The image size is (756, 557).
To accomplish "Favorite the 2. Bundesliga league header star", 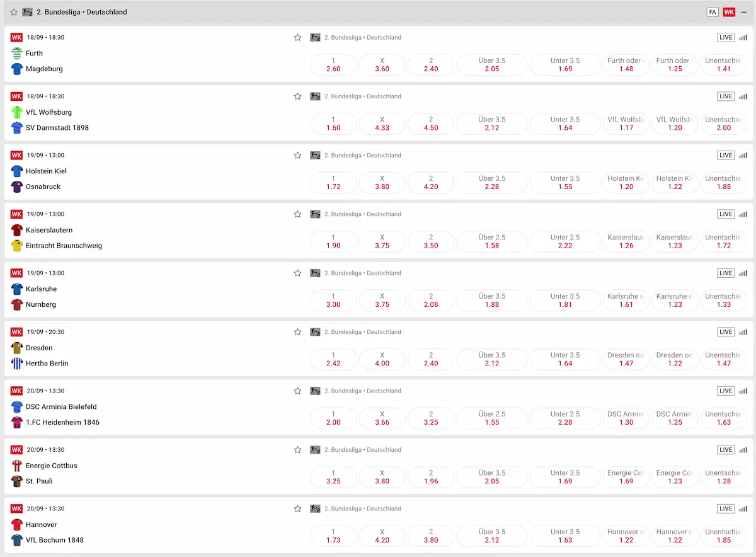I will click(14, 12).
